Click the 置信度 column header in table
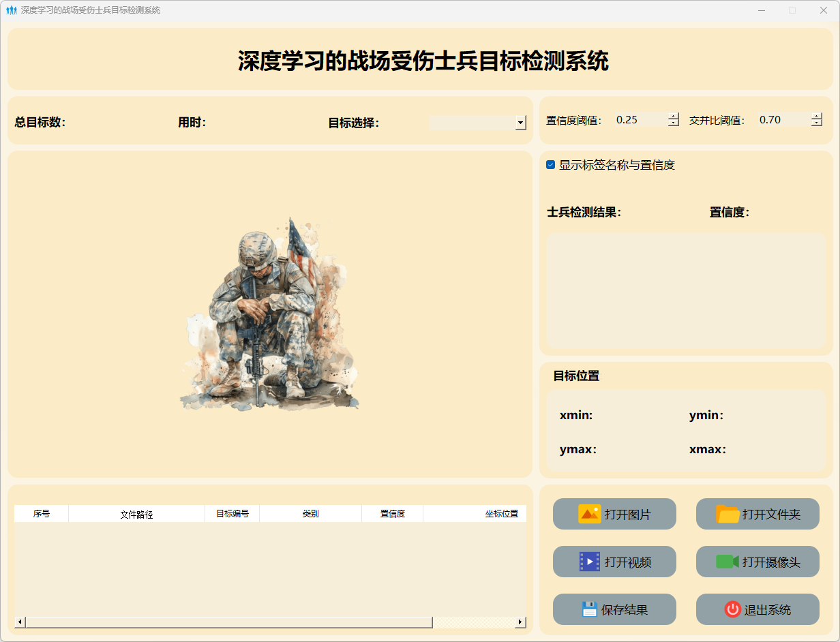Image resolution: width=840 pixels, height=642 pixels. coord(392,514)
